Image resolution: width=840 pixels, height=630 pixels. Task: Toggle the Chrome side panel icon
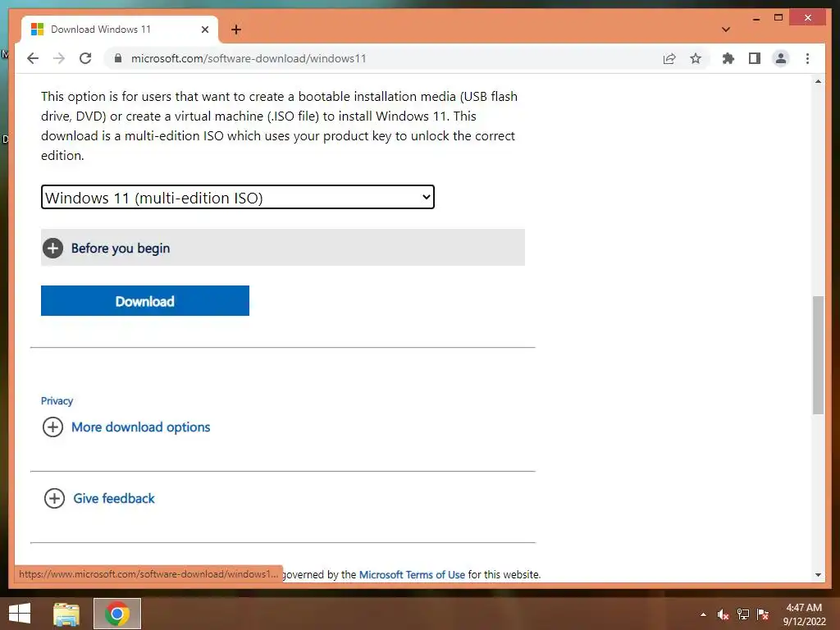(x=755, y=58)
